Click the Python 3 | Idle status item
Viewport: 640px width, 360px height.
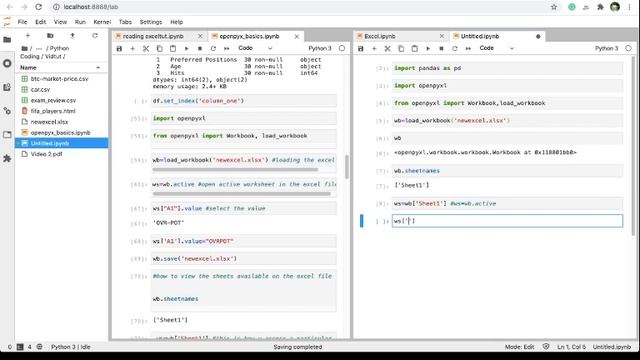(x=71, y=347)
